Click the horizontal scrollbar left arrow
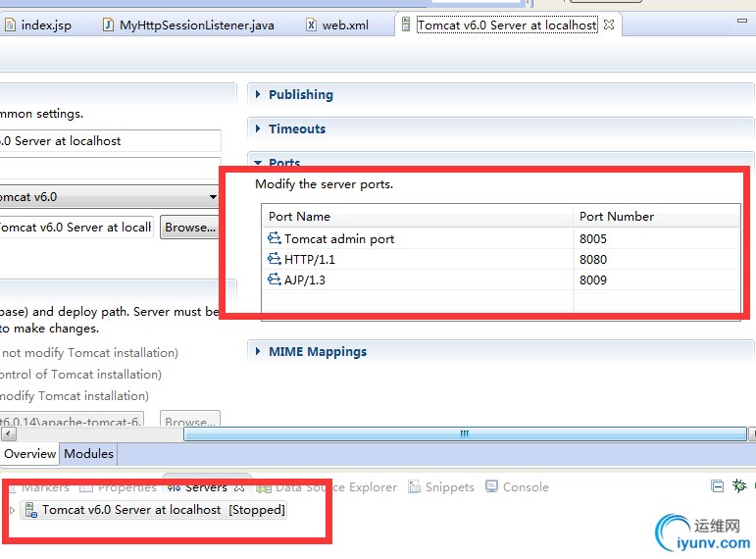This screenshot has height=559, width=756. [x=8, y=434]
